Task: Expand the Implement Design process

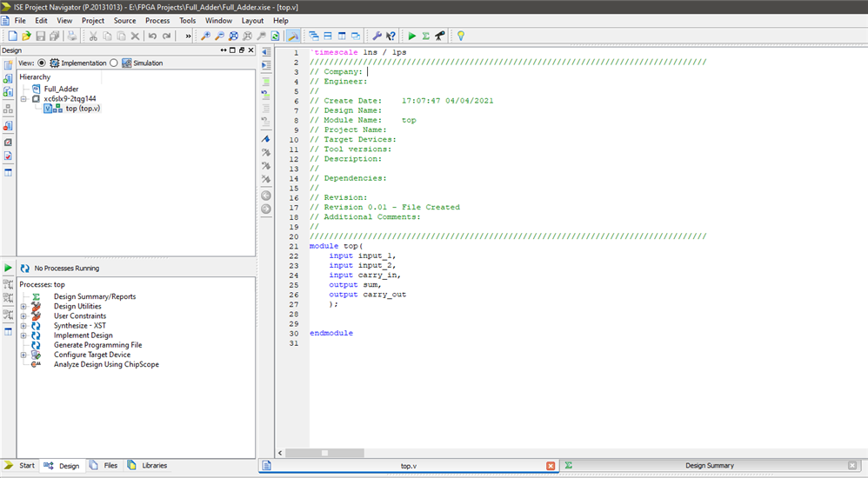Action: coord(23,335)
